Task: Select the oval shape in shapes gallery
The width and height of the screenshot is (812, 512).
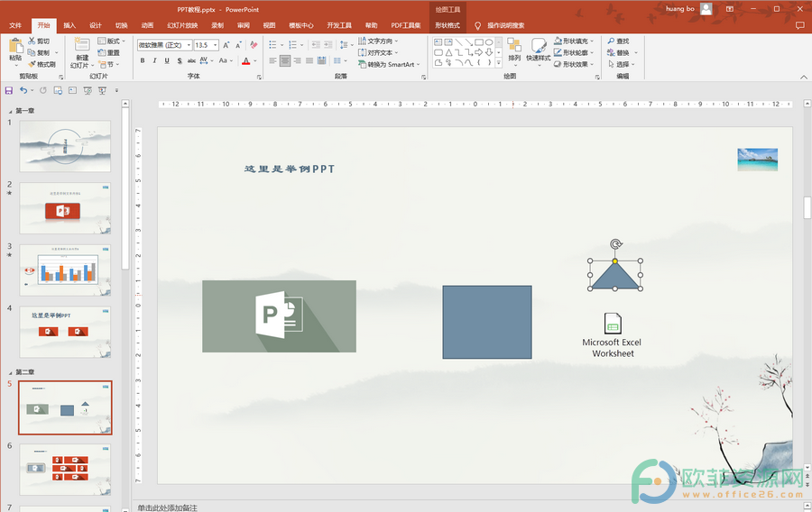Action: tap(489, 41)
